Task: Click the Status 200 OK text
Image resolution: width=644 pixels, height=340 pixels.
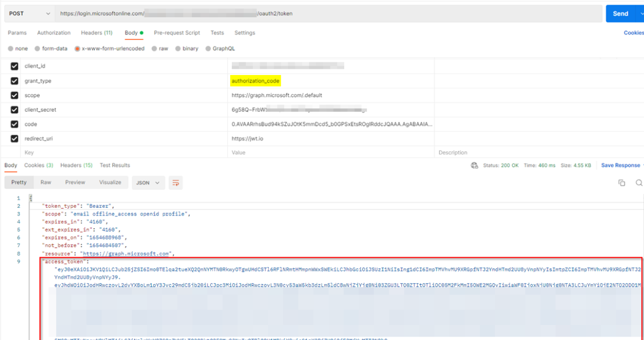Action: coord(501,166)
